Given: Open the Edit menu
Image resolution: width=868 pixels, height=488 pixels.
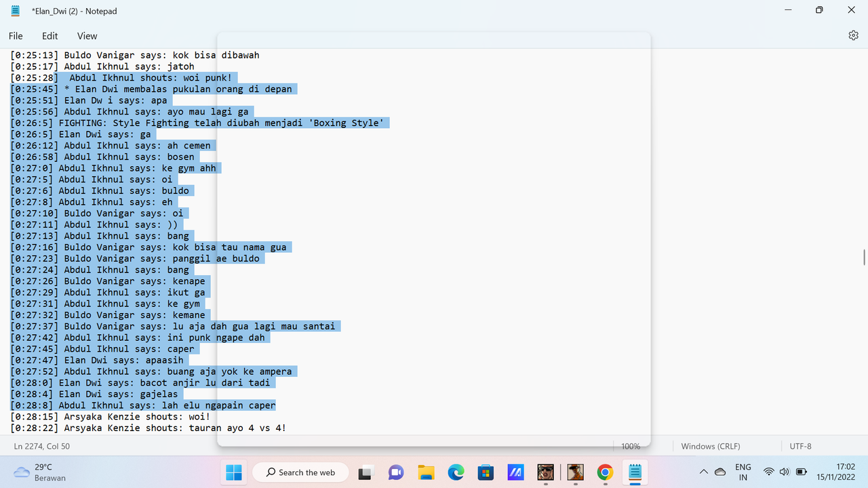Looking at the screenshot, I should pos(50,36).
